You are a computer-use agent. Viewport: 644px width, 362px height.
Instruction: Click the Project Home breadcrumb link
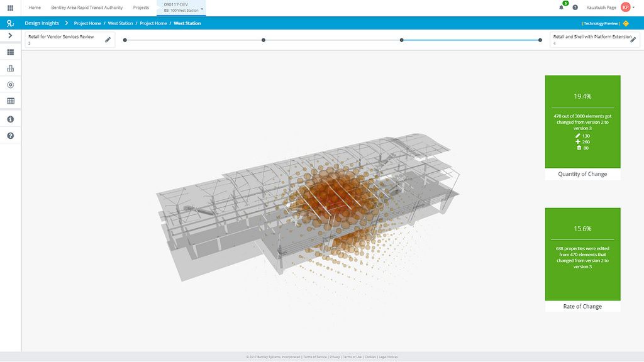coord(87,22)
